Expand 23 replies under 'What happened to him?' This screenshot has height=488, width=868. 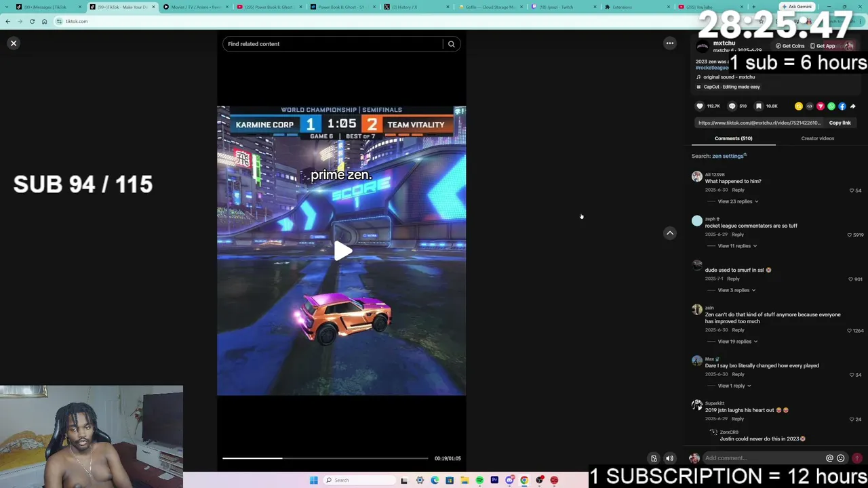738,201
